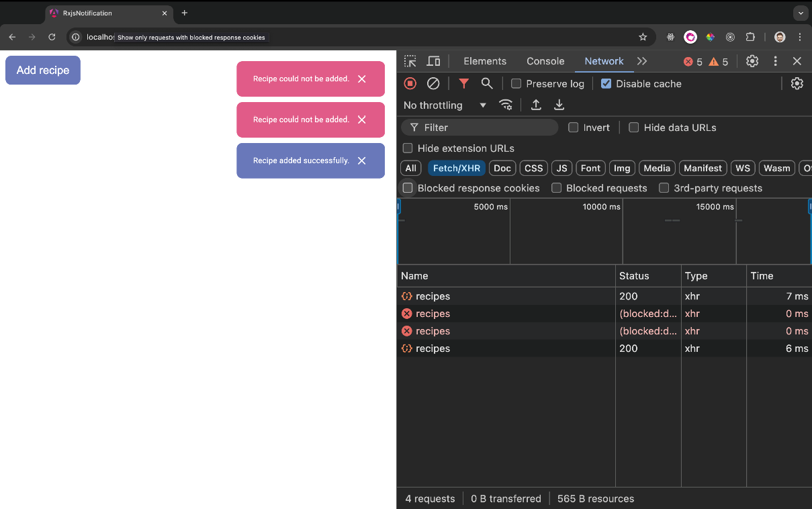Open Chrome three-dot menu

[799, 37]
